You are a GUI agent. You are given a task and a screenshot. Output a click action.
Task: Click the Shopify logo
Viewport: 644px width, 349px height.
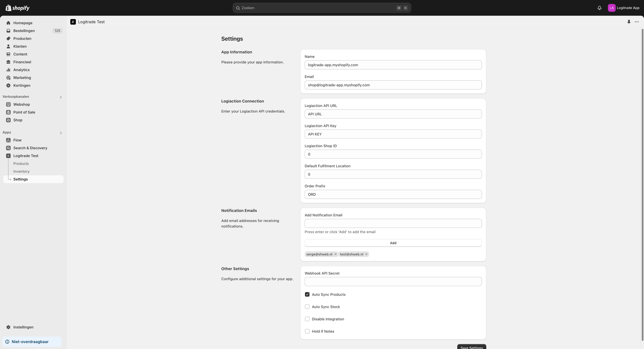point(18,8)
